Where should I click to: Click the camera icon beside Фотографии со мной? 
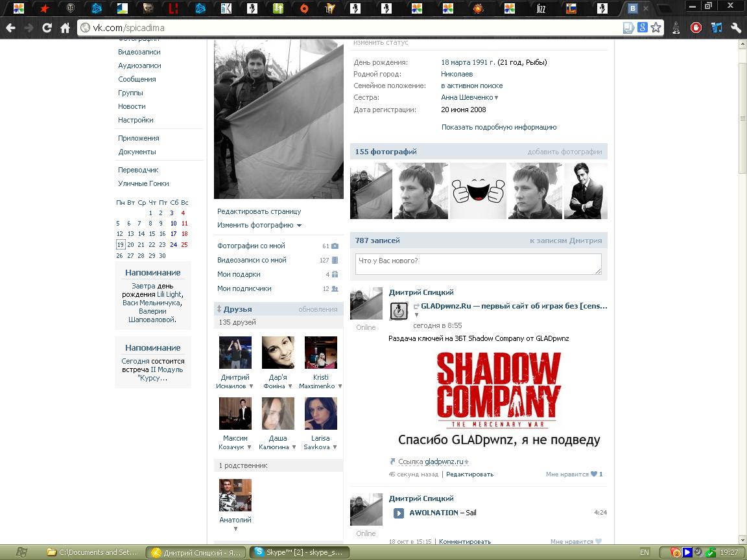pos(335,246)
